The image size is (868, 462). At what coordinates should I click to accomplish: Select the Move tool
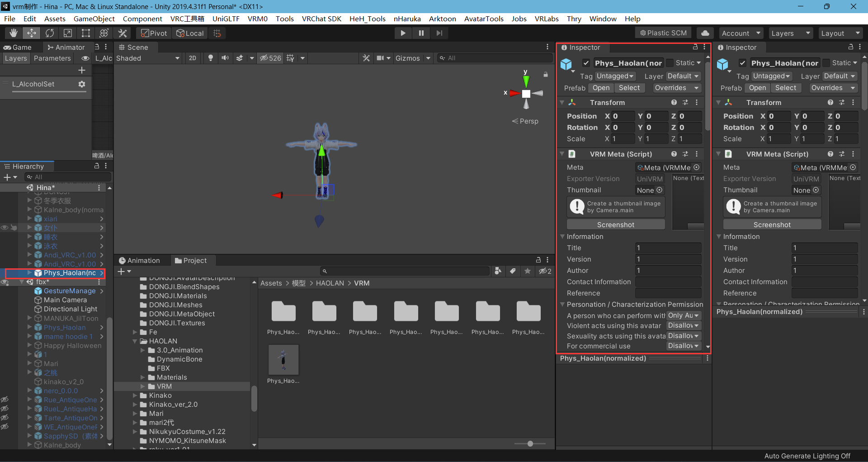(32, 33)
